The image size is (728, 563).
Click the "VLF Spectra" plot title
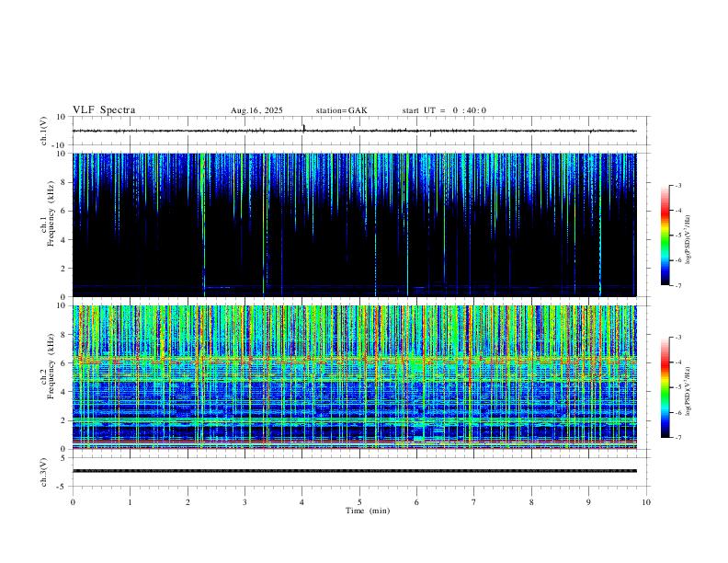[104, 110]
